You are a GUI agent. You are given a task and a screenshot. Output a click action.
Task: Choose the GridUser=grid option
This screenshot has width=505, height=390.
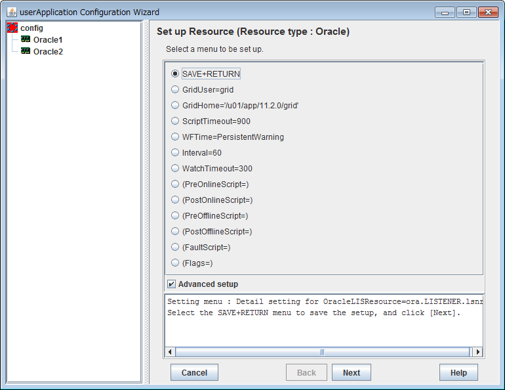coord(202,90)
